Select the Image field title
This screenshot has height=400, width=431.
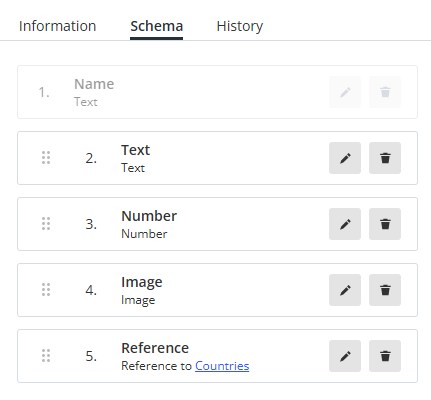(x=142, y=282)
